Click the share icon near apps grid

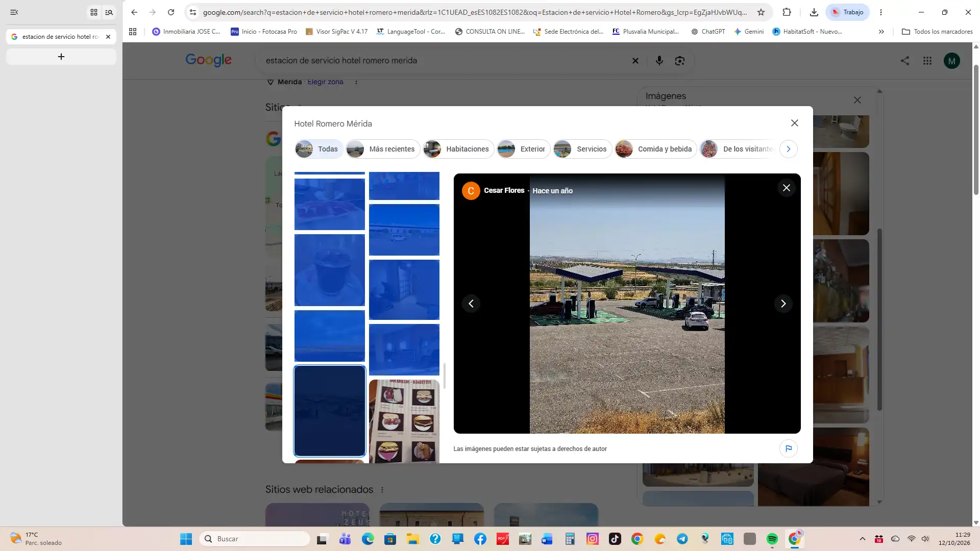(905, 61)
